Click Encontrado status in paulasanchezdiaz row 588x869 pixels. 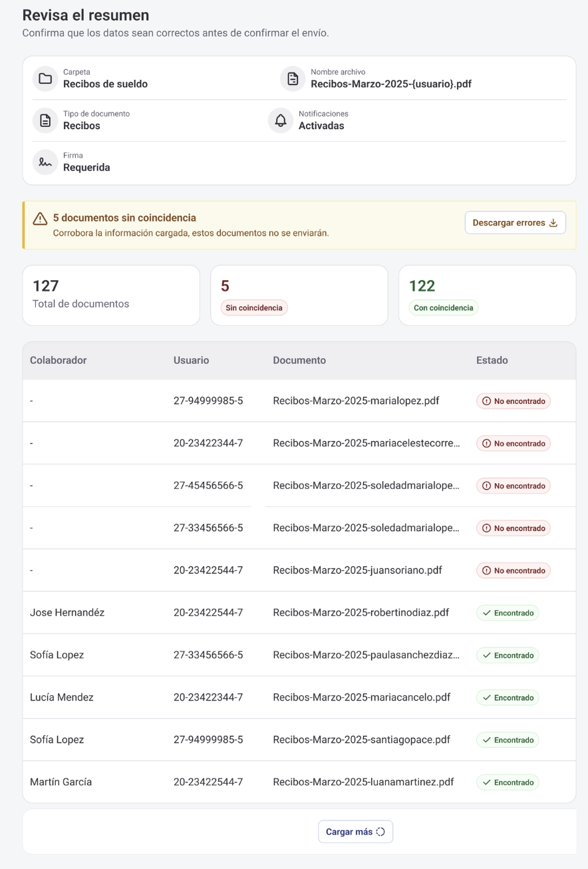click(x=508, y=655)
